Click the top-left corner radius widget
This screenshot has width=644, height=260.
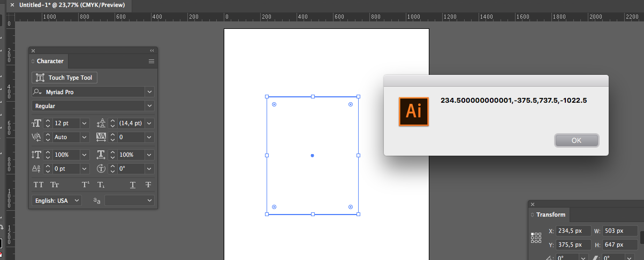pos(274,104)
